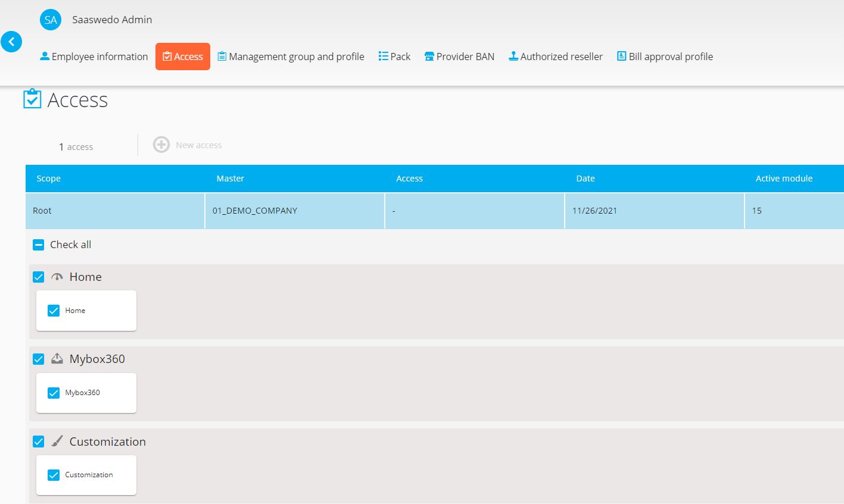
Task: Switch to Management group and profile tab
Action: click(x=291, y=57)
